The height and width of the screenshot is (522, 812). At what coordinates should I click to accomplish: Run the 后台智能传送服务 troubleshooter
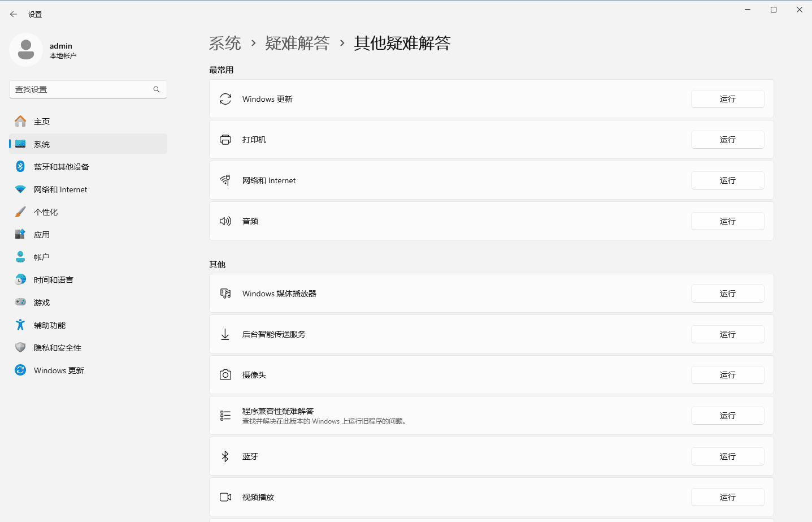728,334
